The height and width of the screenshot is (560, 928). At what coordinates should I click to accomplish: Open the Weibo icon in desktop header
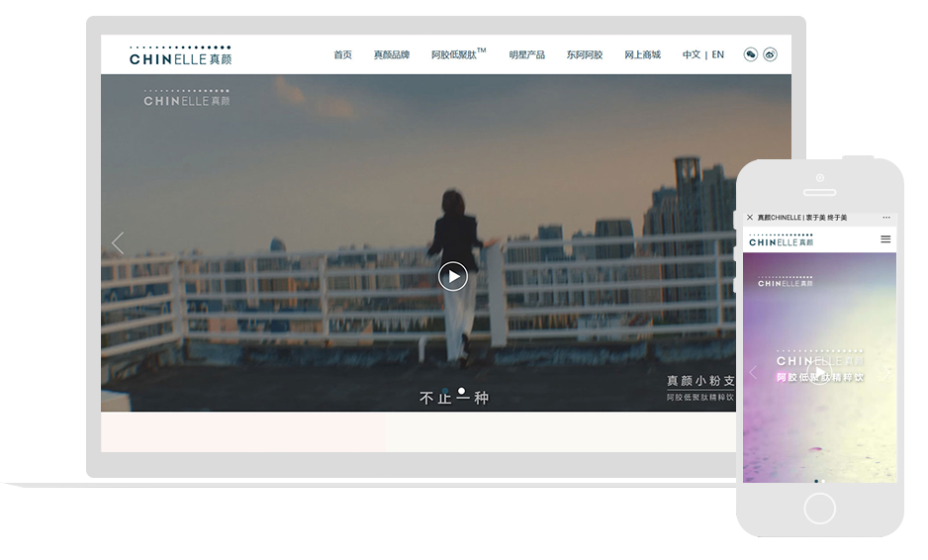tap(770, 54)
